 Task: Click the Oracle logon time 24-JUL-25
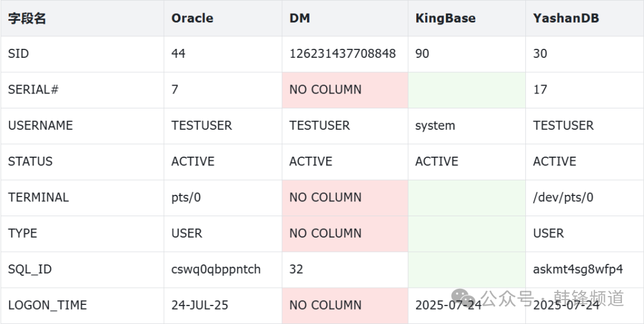coord(200,306)
